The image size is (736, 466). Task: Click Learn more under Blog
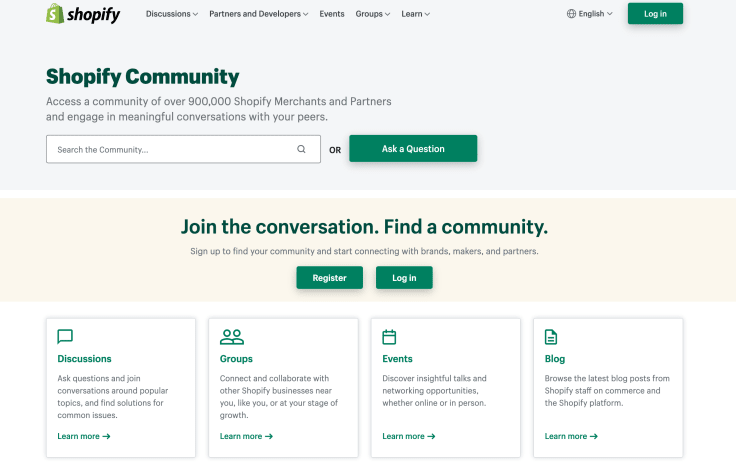571,436
